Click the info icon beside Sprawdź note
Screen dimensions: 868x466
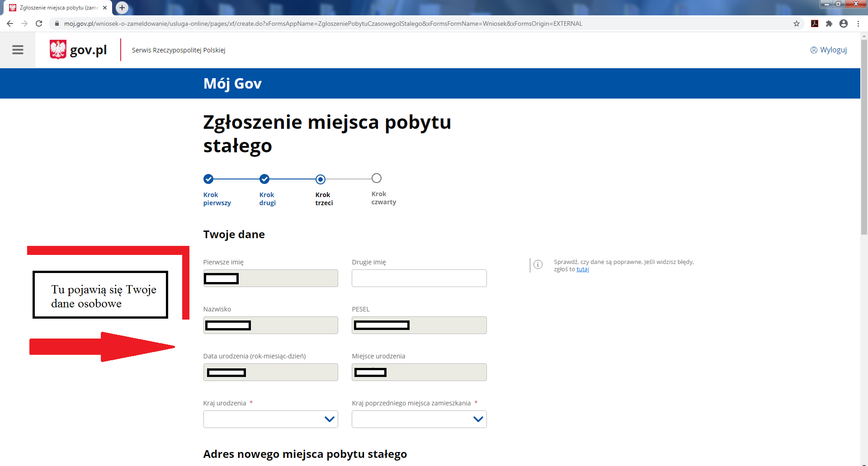point(538,264)
